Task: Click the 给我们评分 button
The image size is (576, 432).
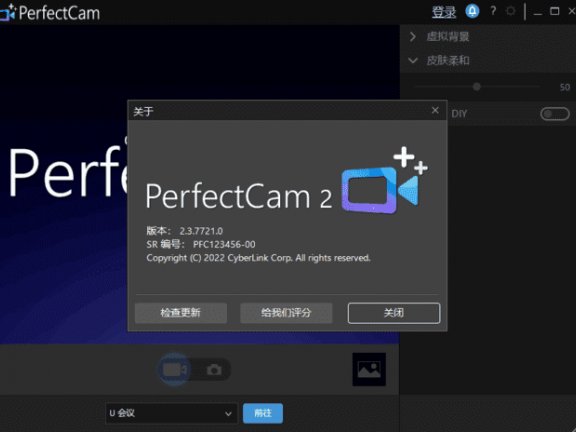Action: pos(286,313)
